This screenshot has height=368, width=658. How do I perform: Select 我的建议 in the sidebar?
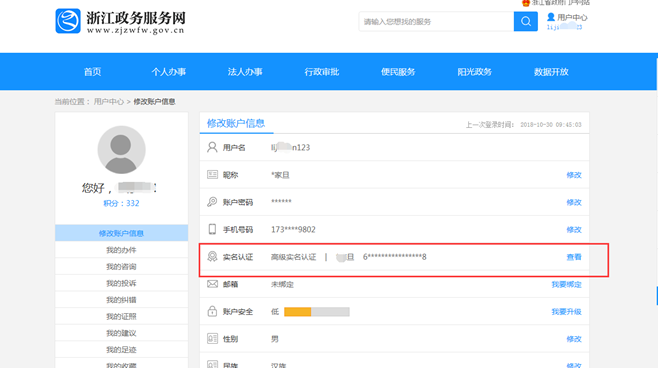121,333
